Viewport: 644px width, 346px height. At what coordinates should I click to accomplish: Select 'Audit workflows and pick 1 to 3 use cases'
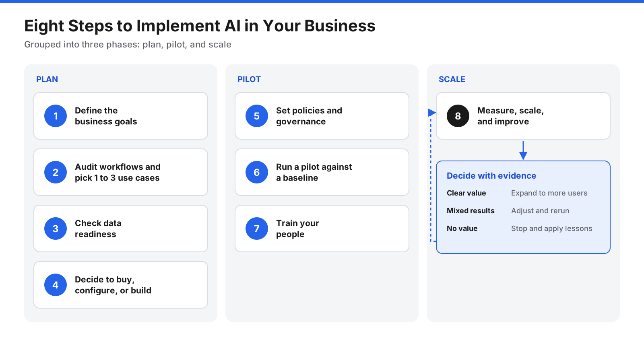point(118,172)
